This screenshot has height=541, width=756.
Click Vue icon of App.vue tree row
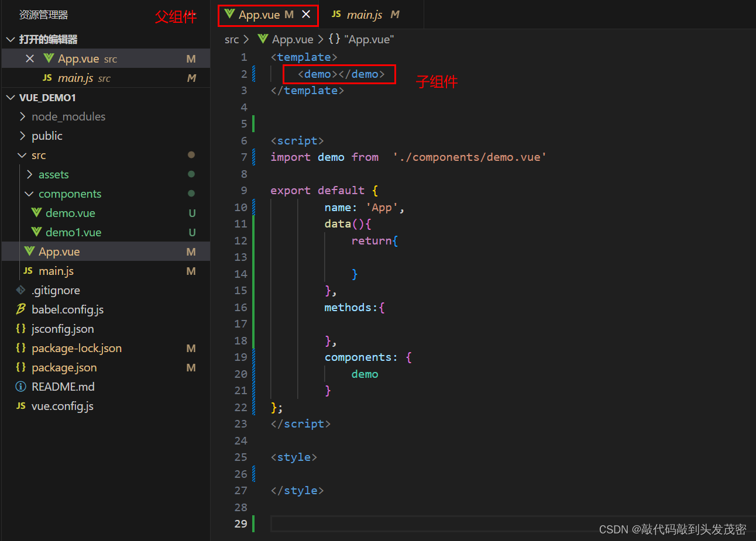(x=29, y=251)
